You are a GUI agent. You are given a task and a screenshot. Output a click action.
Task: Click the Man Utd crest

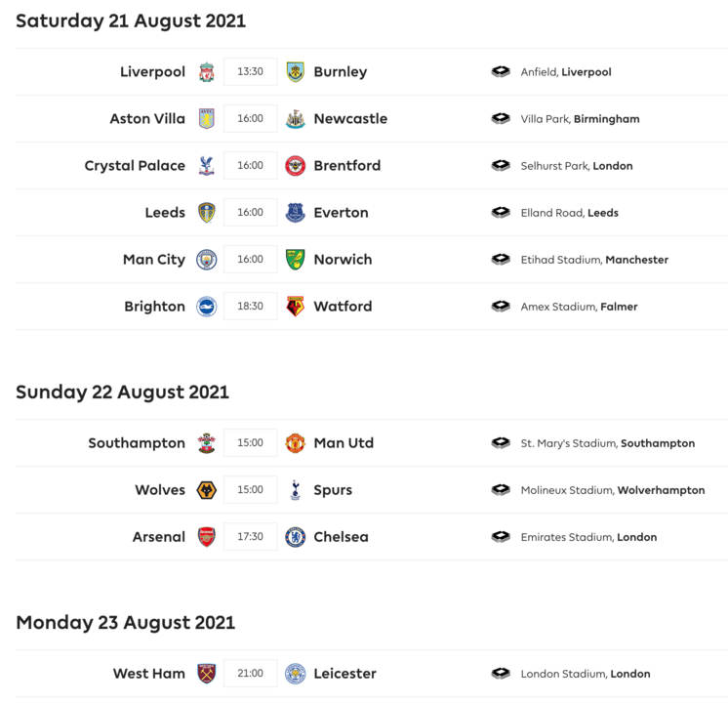pyautogui.click(x=295, y=443)
